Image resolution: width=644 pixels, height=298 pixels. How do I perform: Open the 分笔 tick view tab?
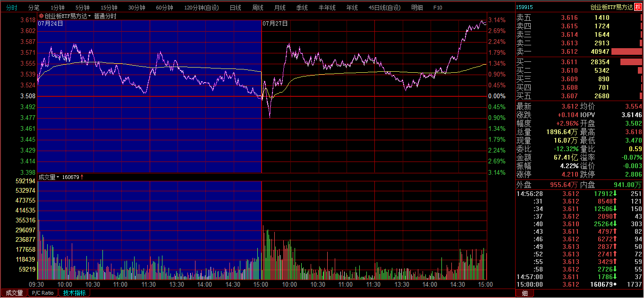pos(34,8)
